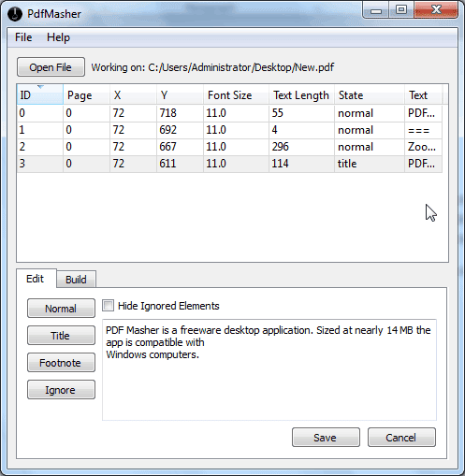Click the Open File button
This screenshot has width=465, height=476.
pos(51,67)
